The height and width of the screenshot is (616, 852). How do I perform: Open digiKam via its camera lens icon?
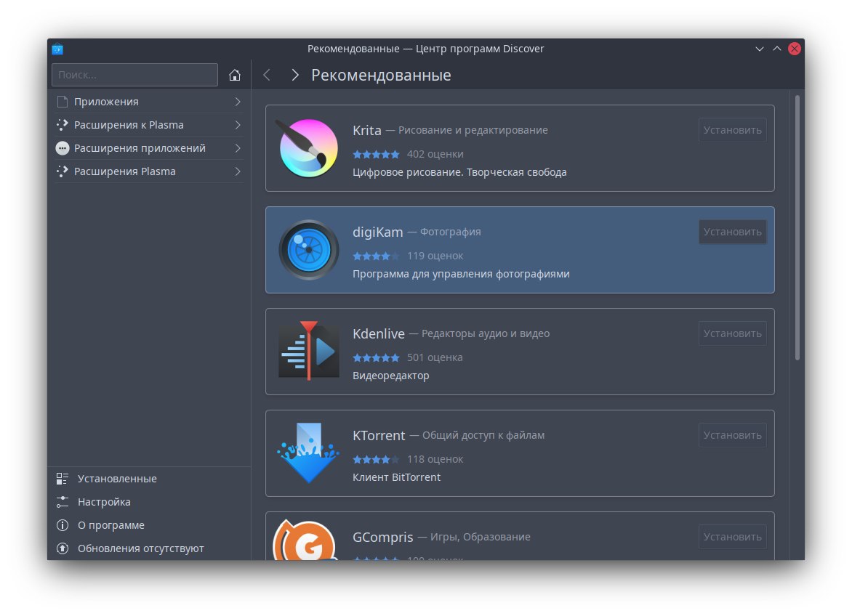click(309, 250)
